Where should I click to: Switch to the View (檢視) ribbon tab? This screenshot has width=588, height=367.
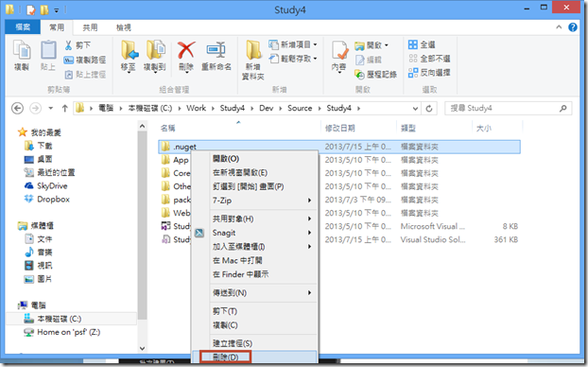point(124,27)
